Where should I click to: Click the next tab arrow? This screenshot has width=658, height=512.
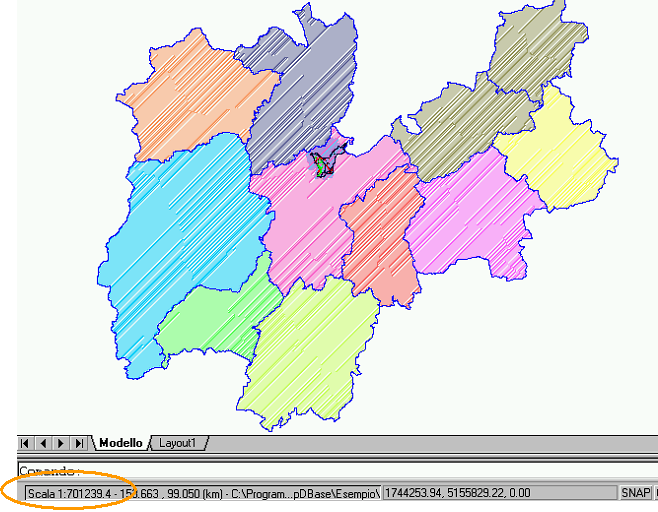[60, 443]
